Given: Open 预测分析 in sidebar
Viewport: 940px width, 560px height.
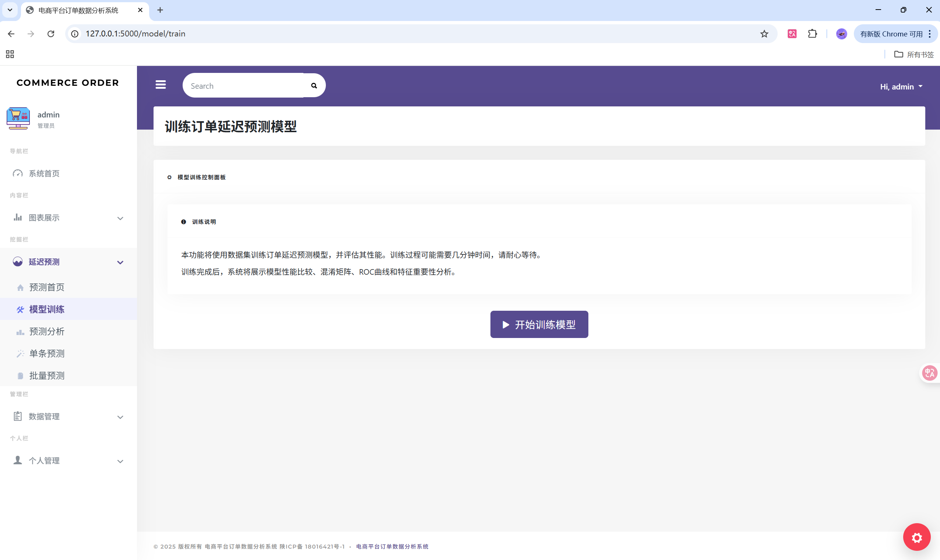Looking at the screenshot, I should click(47, 331).
